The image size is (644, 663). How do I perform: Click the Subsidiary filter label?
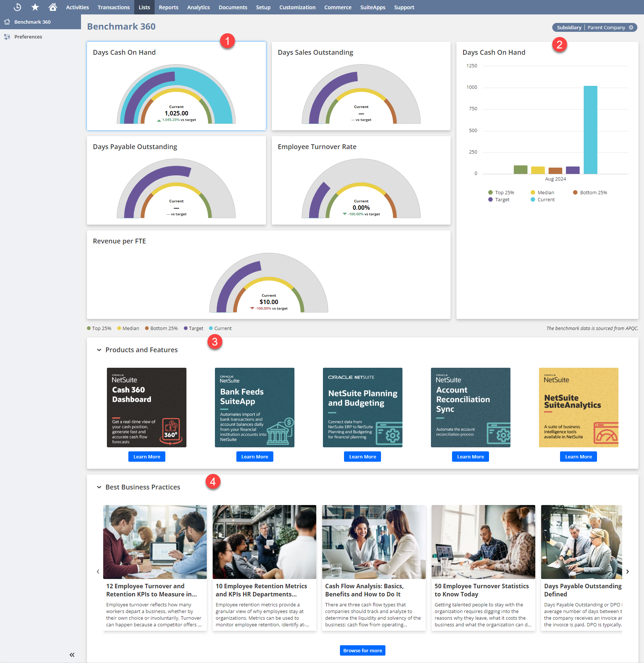pos(569,27)
